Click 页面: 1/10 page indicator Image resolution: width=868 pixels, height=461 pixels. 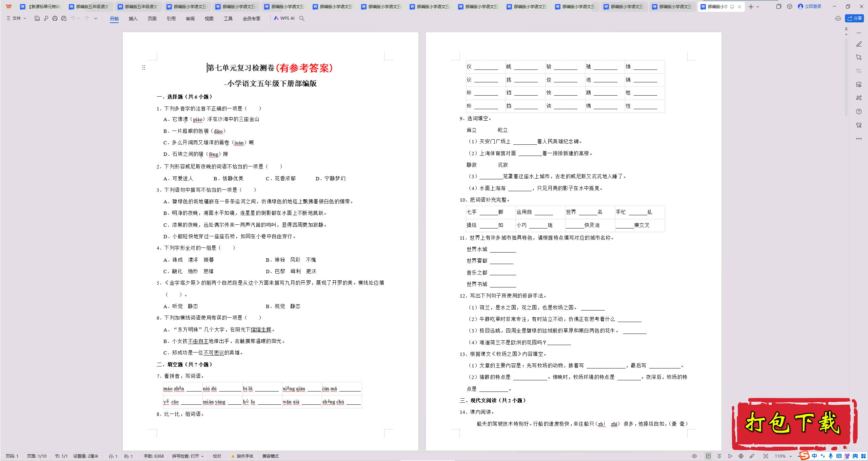[37, 456]
